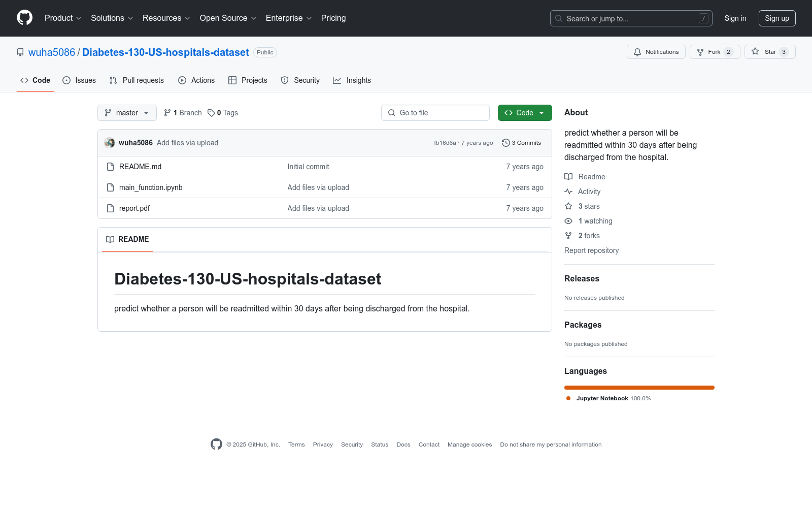Open Diabetes-130-US-hospitals-dataset repository link
Viewport: 812px width, 508px height.
[x=165, y=52]
